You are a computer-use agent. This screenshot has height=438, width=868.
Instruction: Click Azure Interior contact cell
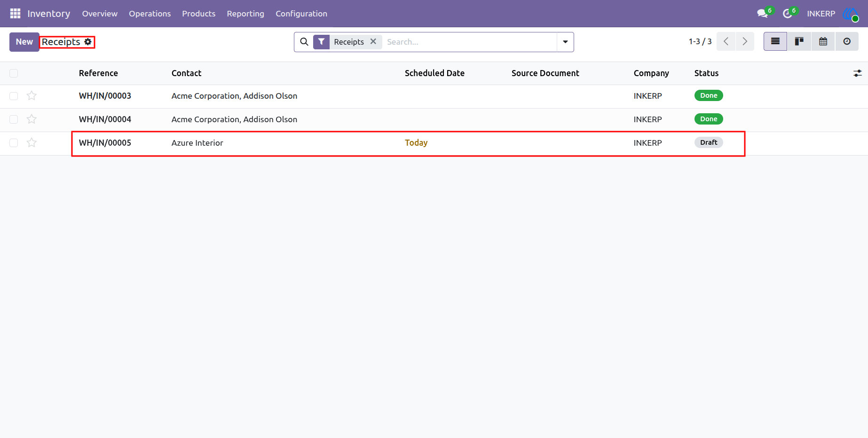point(197,143)
